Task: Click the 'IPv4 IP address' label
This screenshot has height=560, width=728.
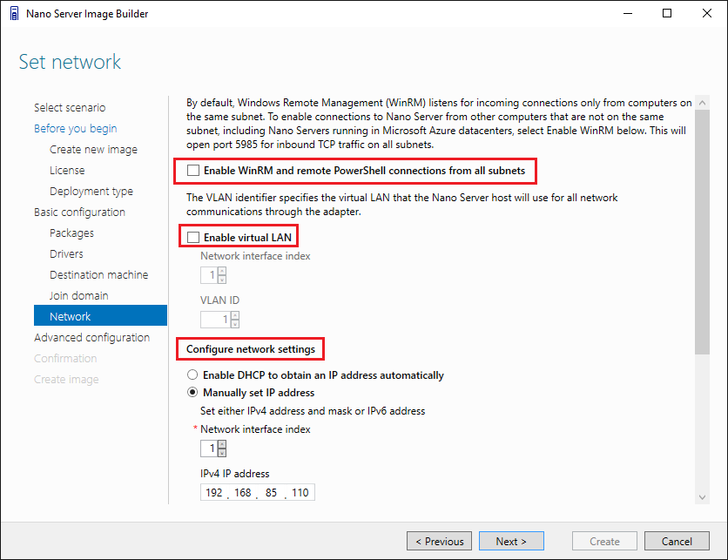Action: [235, 474]
